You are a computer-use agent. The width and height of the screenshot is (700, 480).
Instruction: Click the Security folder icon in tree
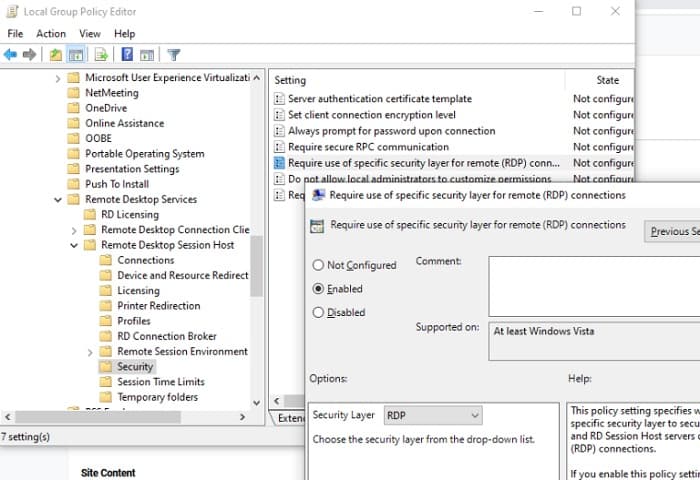tap(106, 367)
